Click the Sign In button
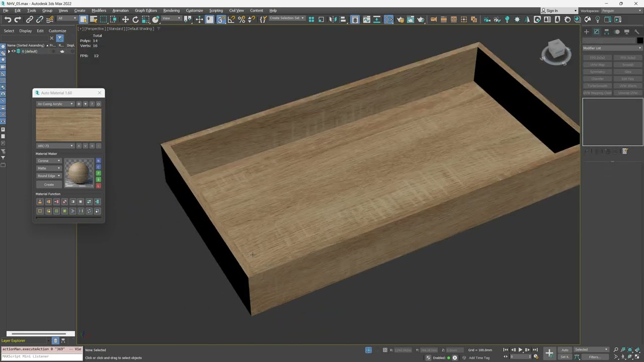The image size is (644, 362). click(x=552, y=11)
